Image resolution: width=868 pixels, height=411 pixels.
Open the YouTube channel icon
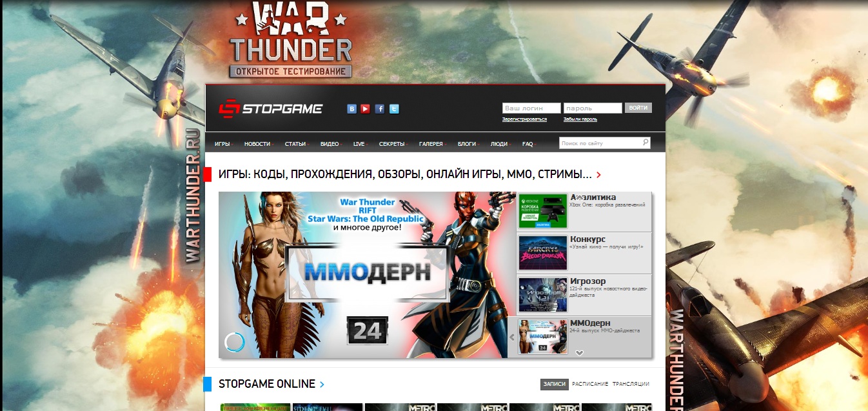365,109
